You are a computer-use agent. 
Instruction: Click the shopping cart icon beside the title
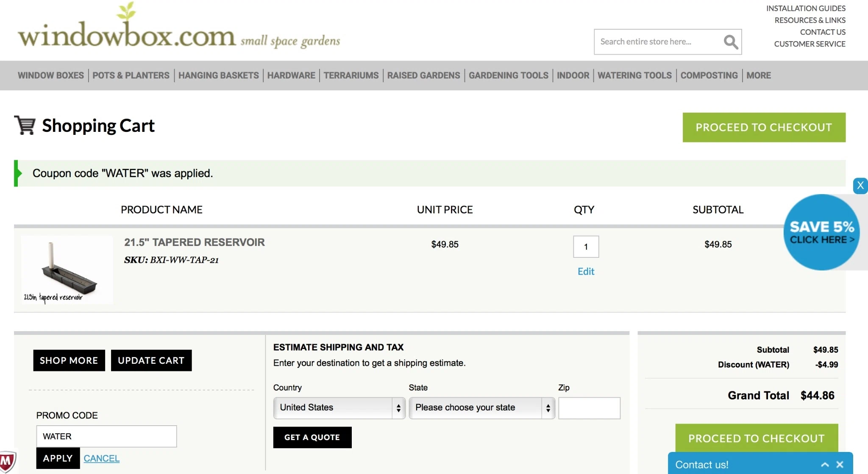25,125
